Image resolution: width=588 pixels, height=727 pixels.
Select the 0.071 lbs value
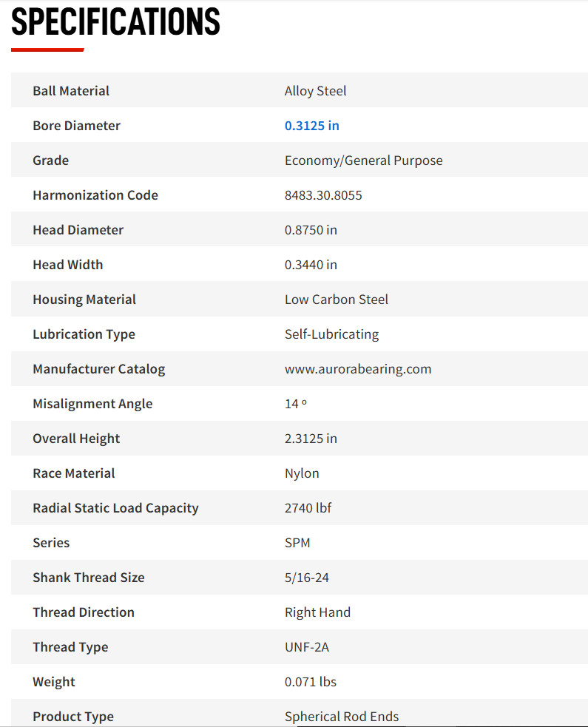coord(310,682)
